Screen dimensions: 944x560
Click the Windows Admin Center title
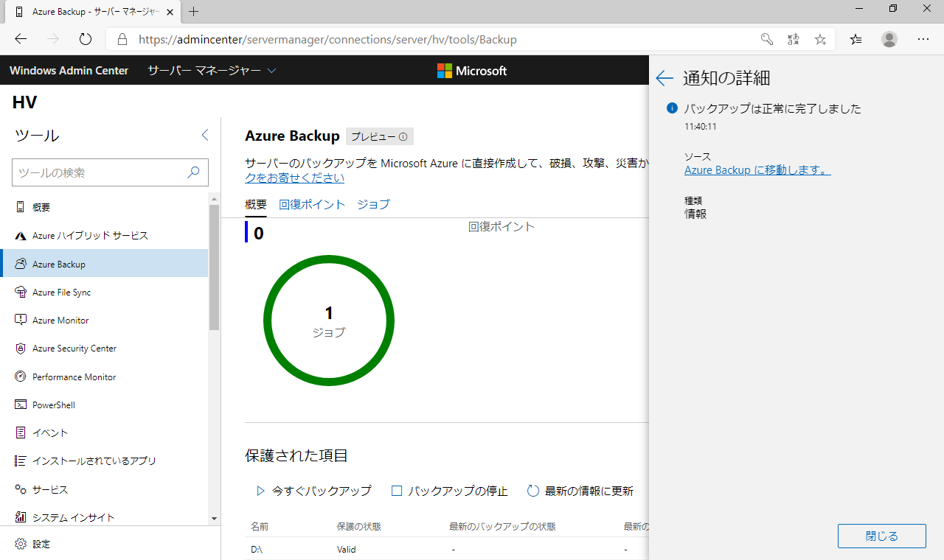coord(69,71)
